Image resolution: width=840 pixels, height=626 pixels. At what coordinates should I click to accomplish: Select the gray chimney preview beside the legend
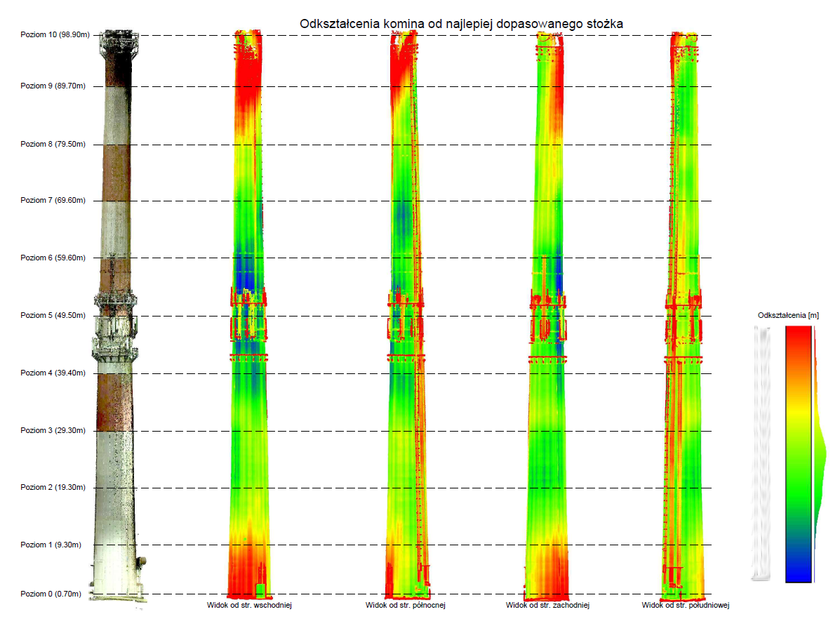[x=761, y=453]
